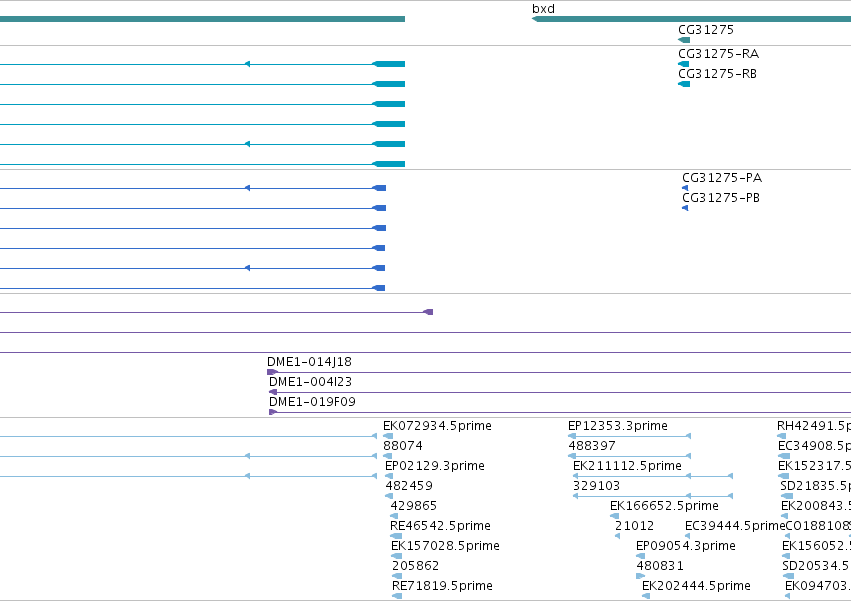Image resolution: width=851 pixels, height=601 pixels.
Task: Select feature label 329103
Action: tap(596, 486)
